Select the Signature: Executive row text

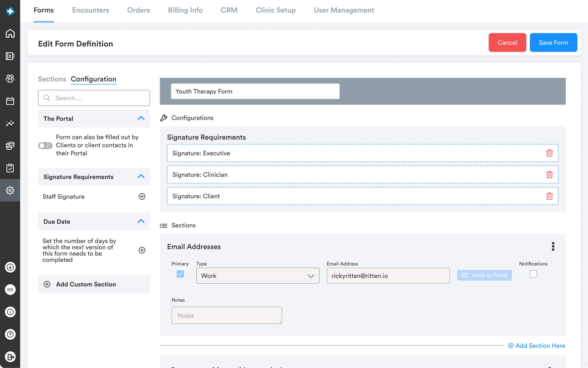click(x=201, y=153)
